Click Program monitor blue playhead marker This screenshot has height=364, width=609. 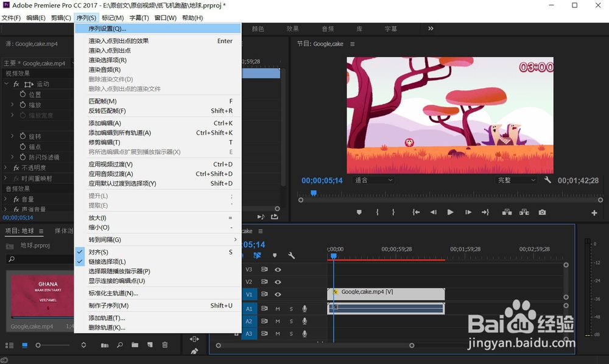[314, 193]
